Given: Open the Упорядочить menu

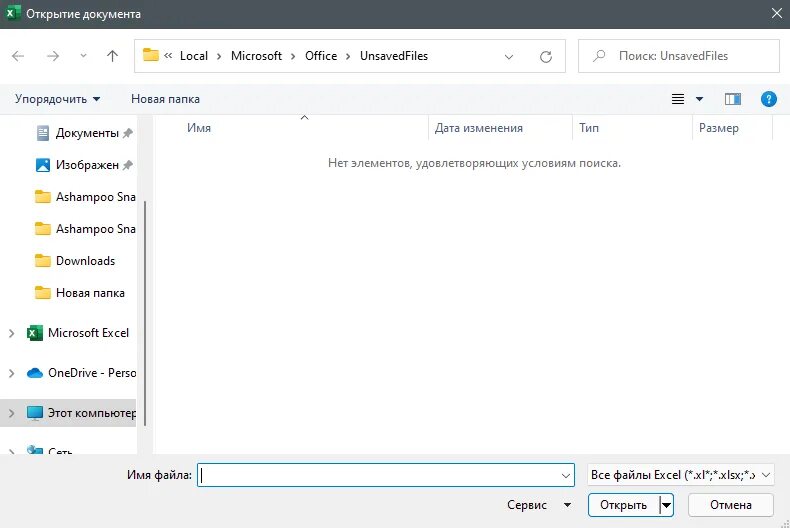Looking at the screenshot, I should tap(57, 99).
